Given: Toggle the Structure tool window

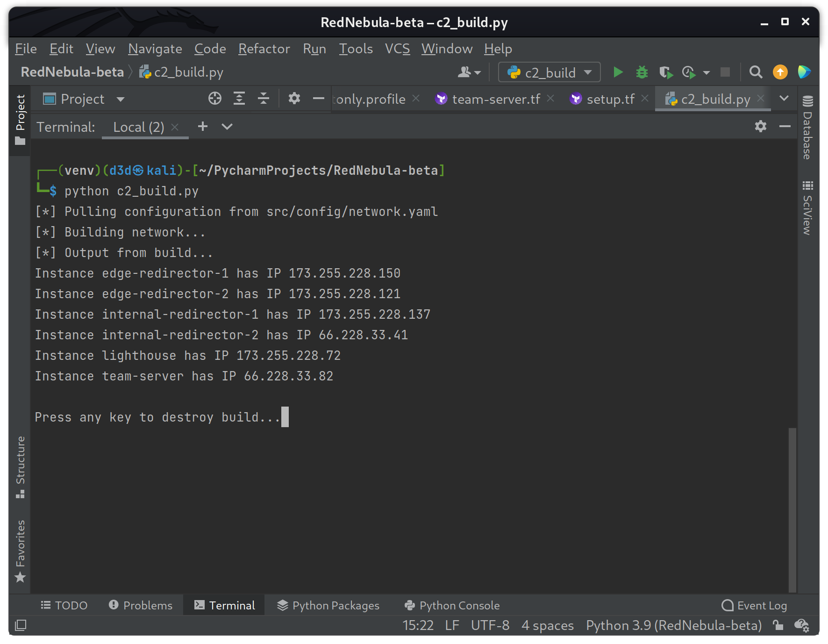Looking at the screenshot, I should (20, 467).
